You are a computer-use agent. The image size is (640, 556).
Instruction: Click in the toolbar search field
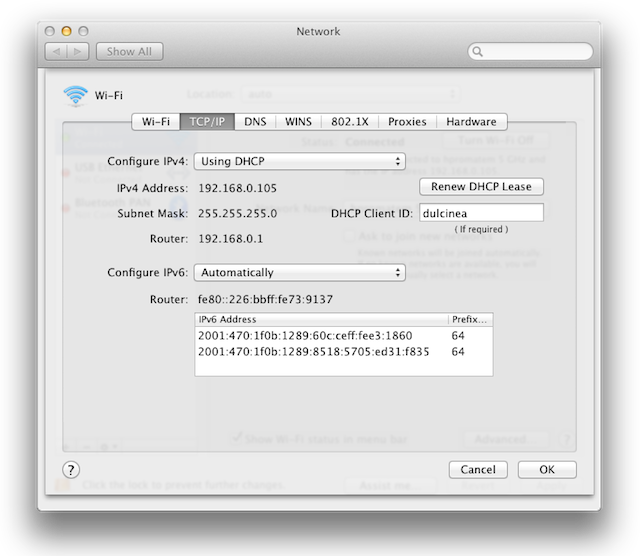coord(530,52)
